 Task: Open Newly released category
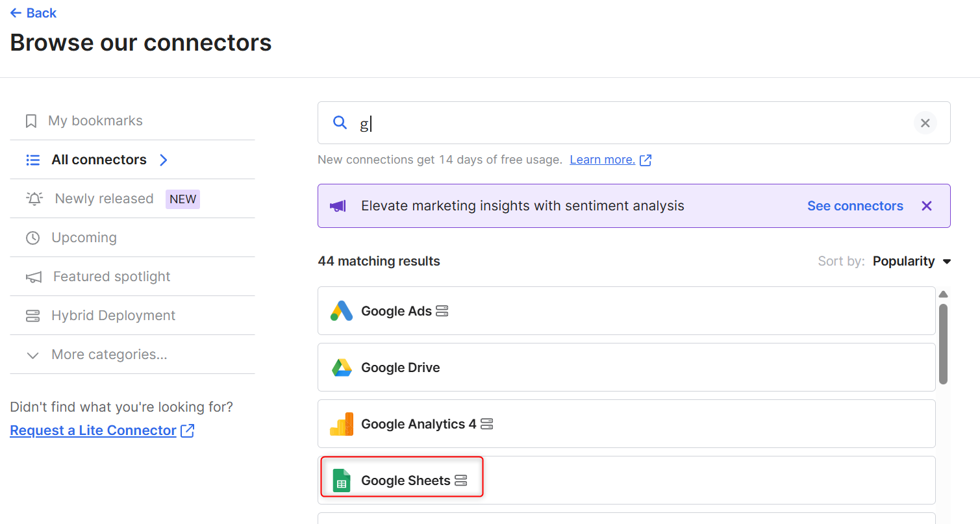(132, 199)
